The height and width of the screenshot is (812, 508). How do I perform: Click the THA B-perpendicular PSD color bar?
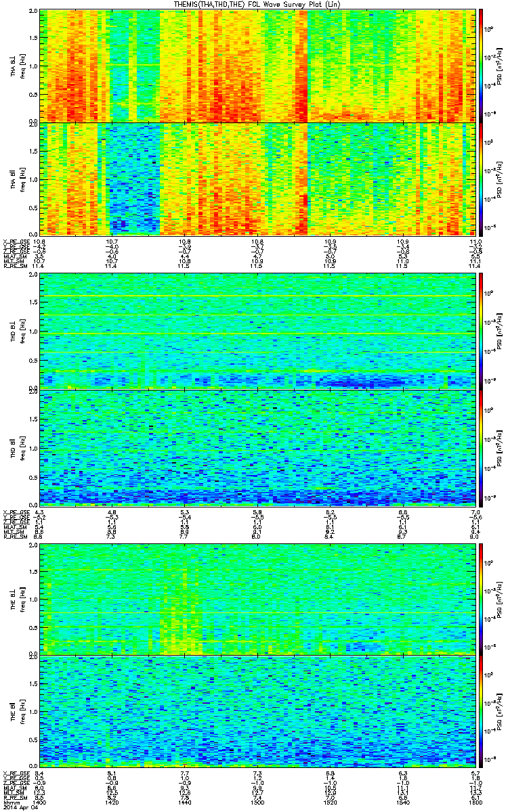pos(481,65)
